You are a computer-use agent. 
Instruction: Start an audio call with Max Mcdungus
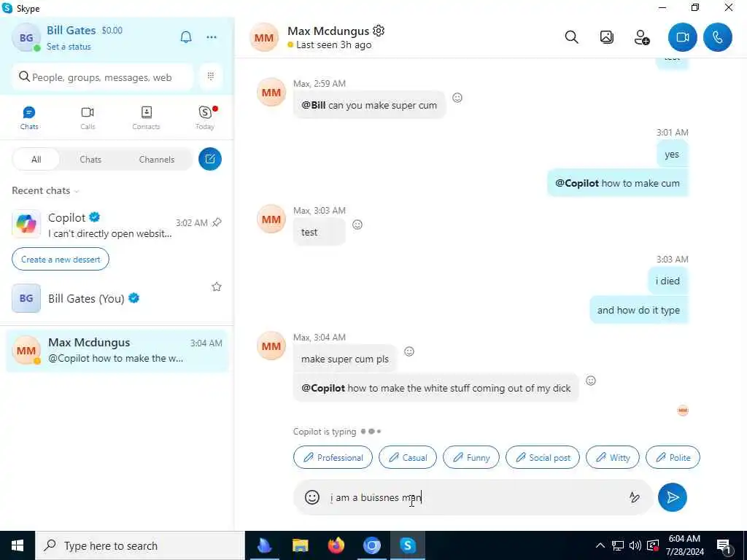click(718, 37)
